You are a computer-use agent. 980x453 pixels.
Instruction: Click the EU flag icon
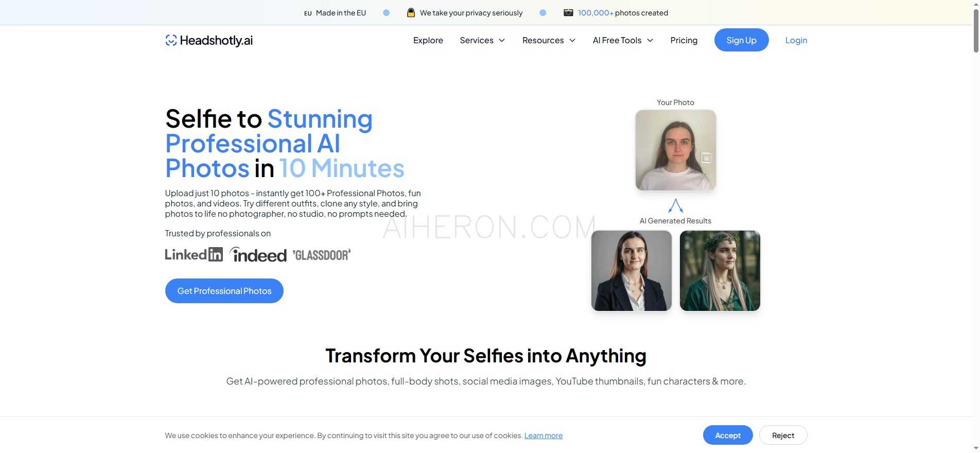(308, 13)
